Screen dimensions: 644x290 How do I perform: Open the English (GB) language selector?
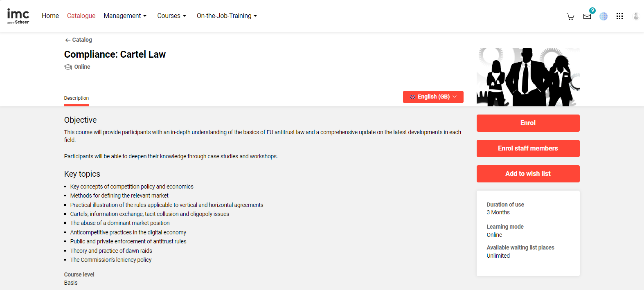[433, 97]
